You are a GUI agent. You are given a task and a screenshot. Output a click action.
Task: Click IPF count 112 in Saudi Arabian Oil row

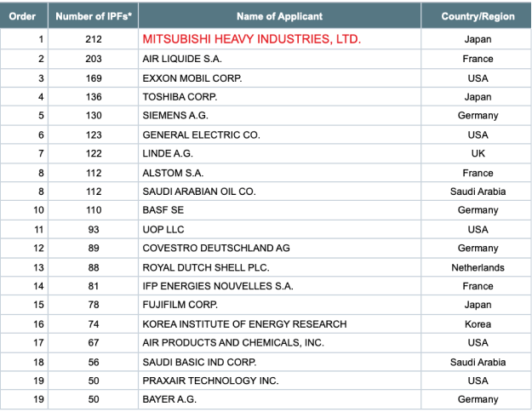(x=94, y=192)
